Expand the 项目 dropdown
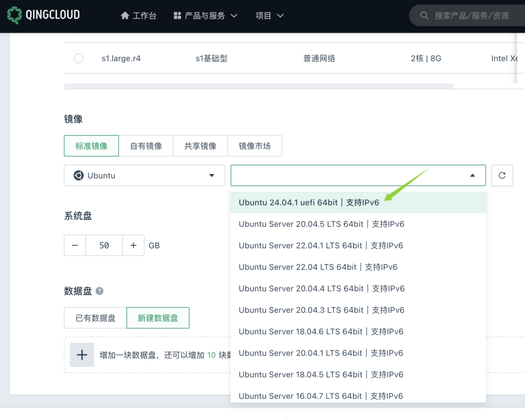 (x=269, y=16)
